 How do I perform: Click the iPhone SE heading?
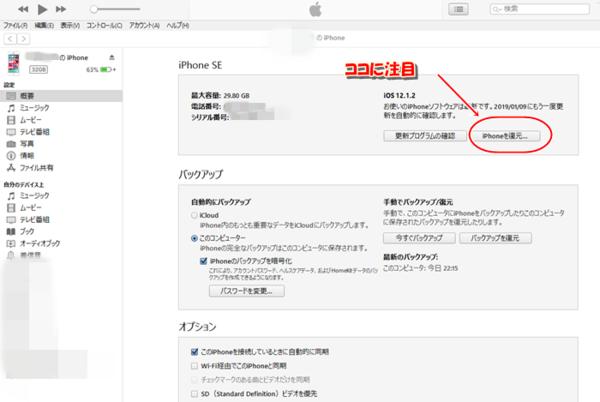pyautogui.click(x=200, y=65)
